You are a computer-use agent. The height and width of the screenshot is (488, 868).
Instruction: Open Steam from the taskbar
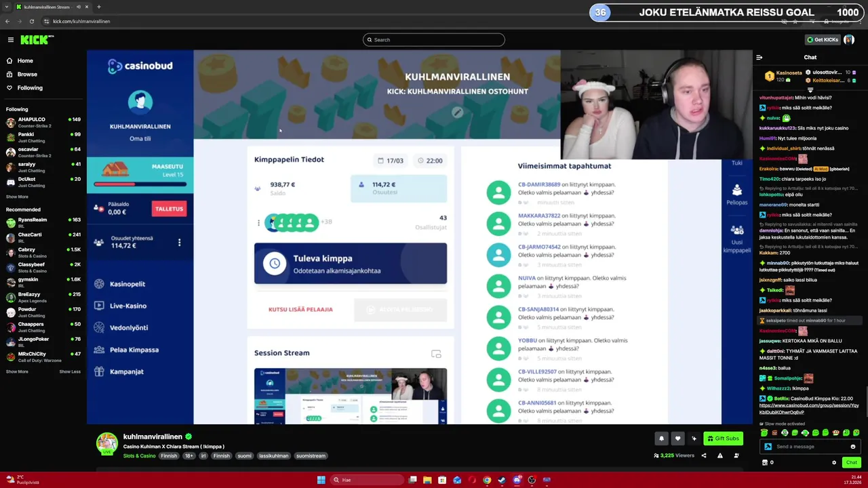pos(501,480)
